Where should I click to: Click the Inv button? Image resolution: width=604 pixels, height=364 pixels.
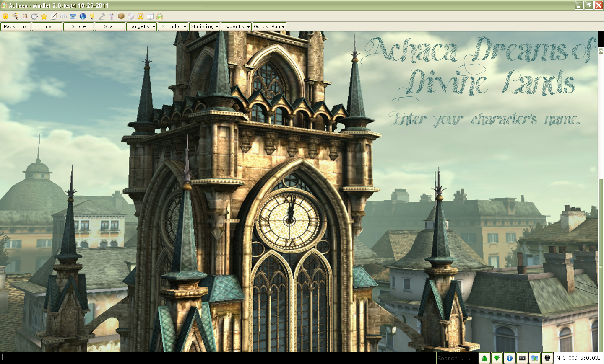47,26
